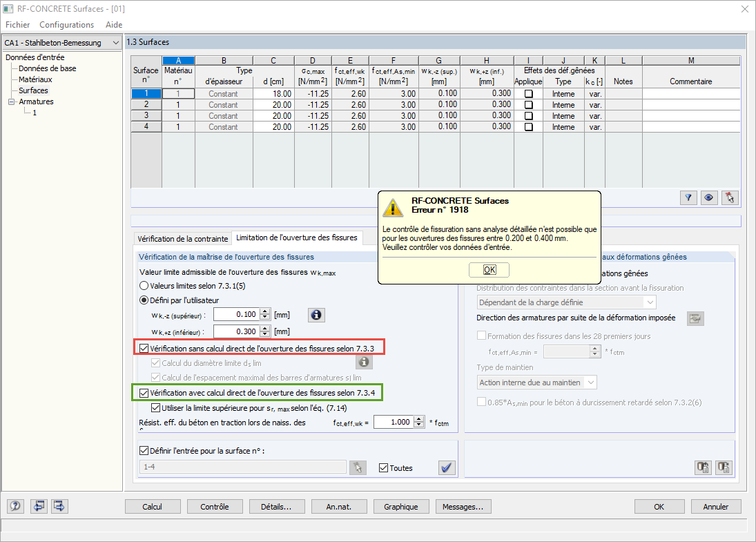This screenshot has height=542, width=756.
Task: Open Messages... button
Action: click(x=463, y=507)
